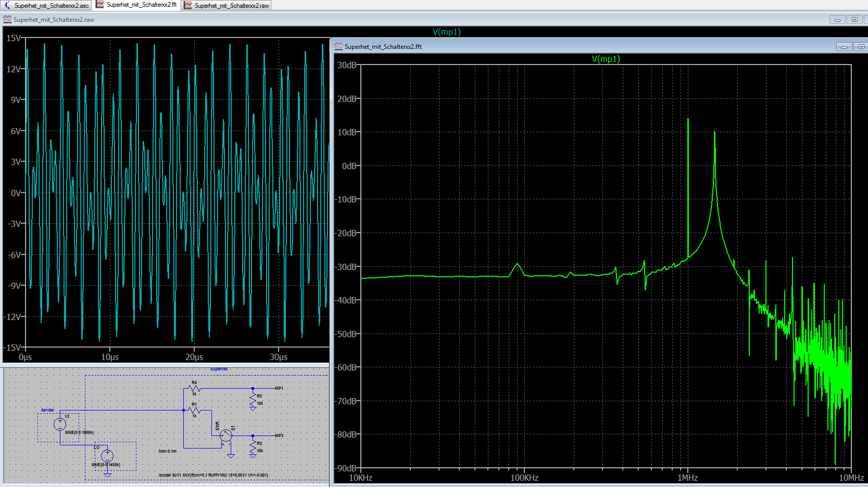Select resistor R1 in the schematic
This screenshot has height=487, width=868.
pos(194,410)
